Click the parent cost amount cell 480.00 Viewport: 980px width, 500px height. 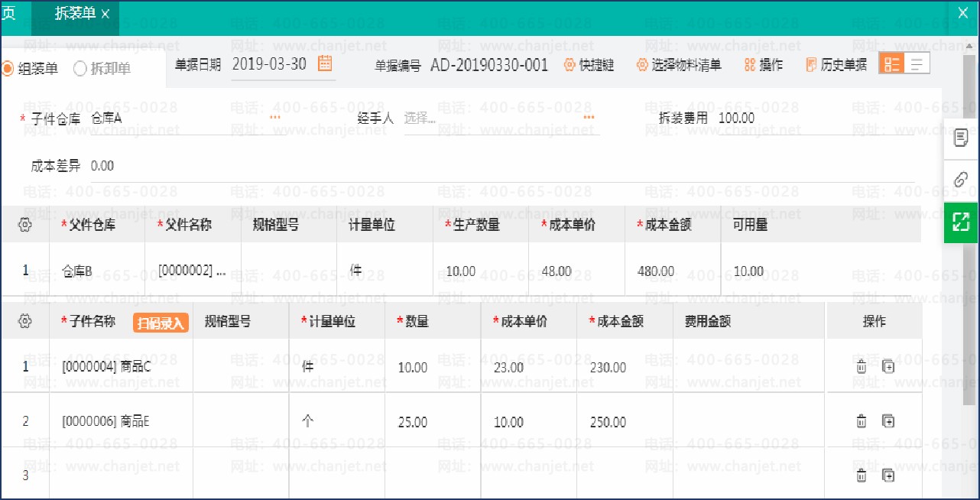[673, 271]
